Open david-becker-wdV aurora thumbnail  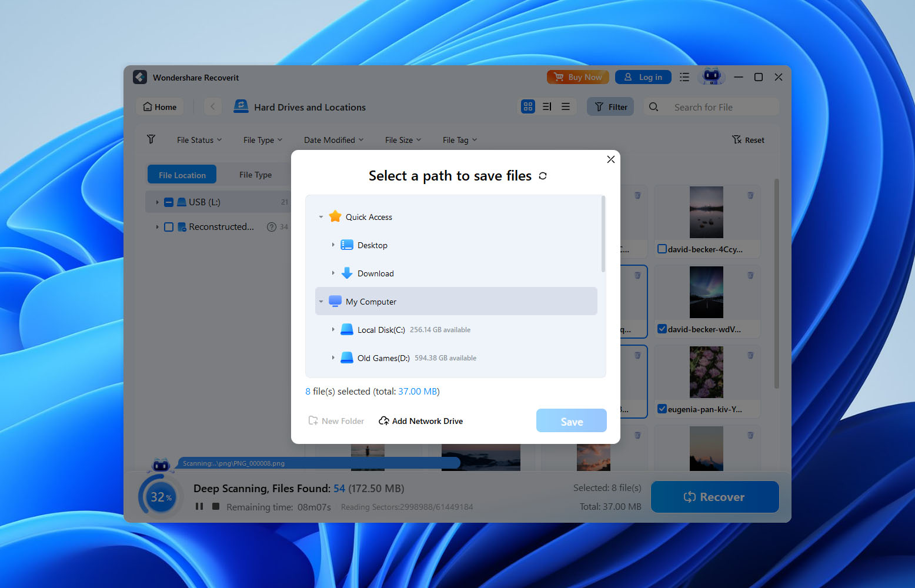706,292
